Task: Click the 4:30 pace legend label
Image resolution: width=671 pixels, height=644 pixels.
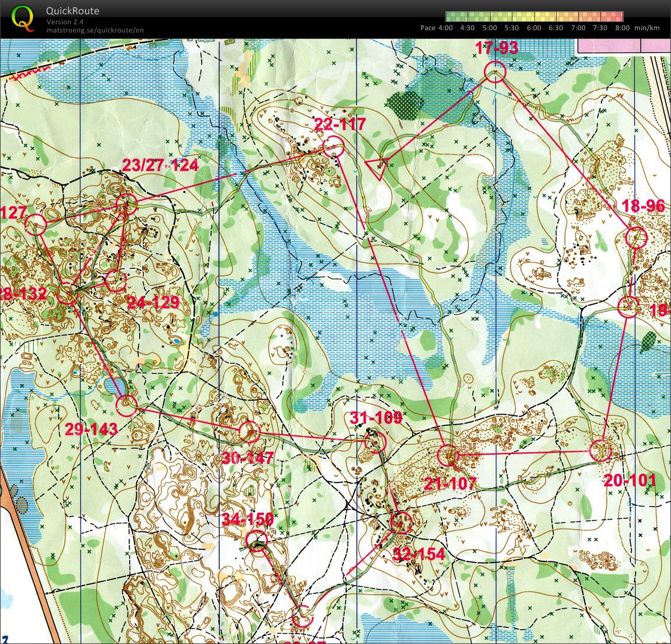Action: (468, 28)
